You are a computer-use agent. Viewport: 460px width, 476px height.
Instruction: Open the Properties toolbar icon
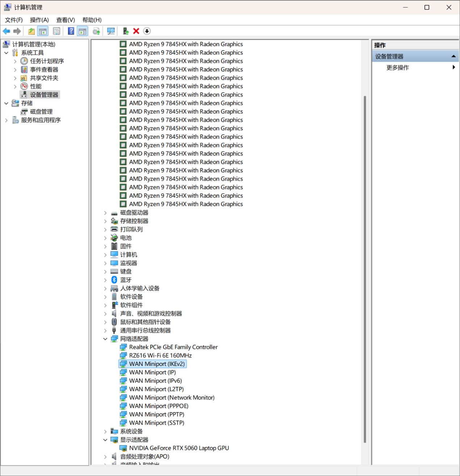pos(57,31)
